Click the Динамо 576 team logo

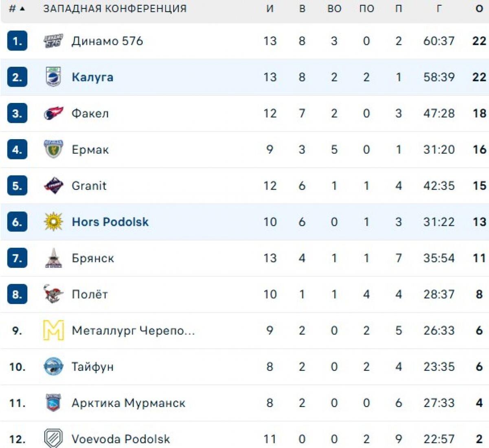53,41
